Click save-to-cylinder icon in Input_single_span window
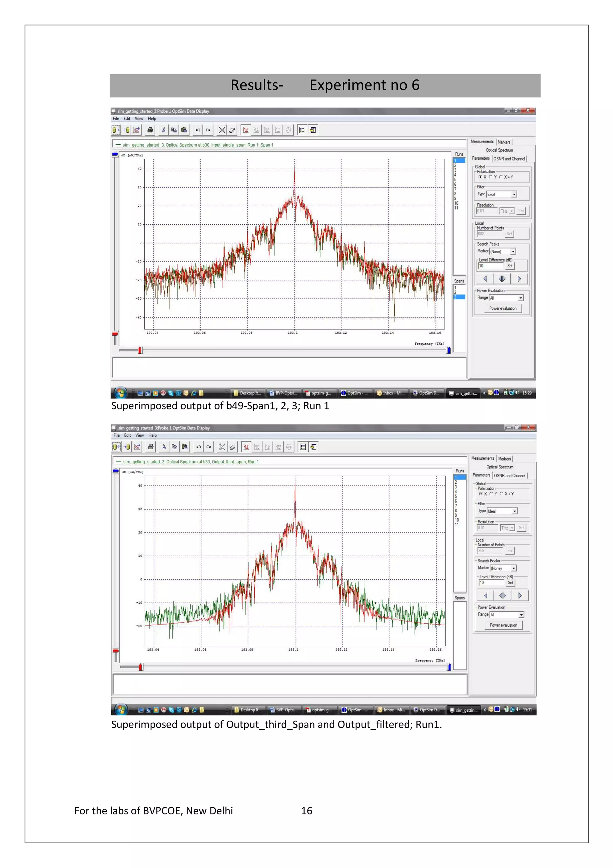The image size is (613, 868). pyautogui.click(x=126, y=130)
